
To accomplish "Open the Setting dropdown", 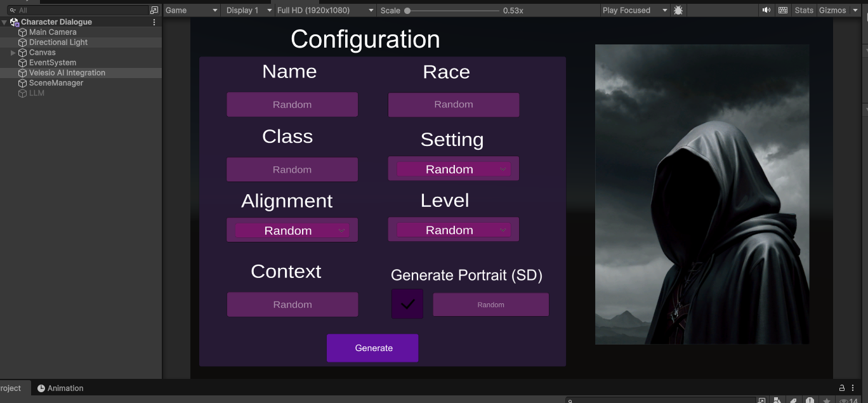I will (453, 169).
